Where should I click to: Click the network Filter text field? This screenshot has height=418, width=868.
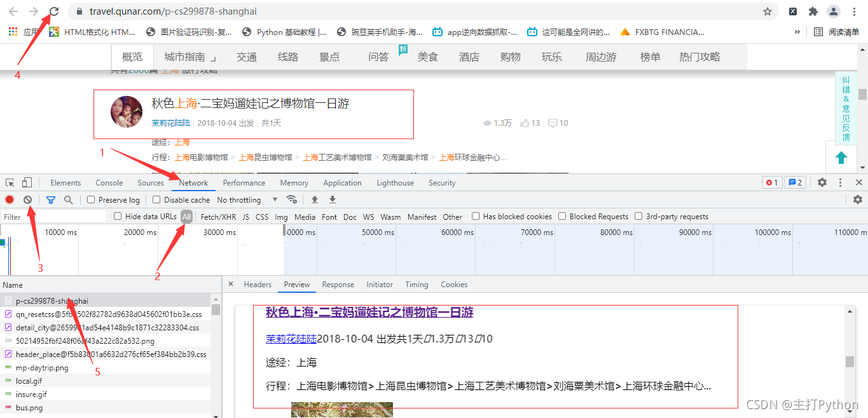[x=54, y=217]
